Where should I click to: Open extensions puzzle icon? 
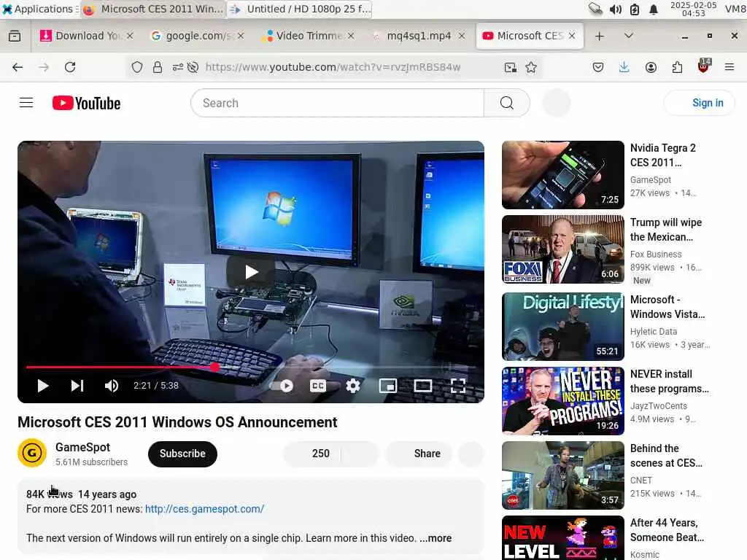677,67
